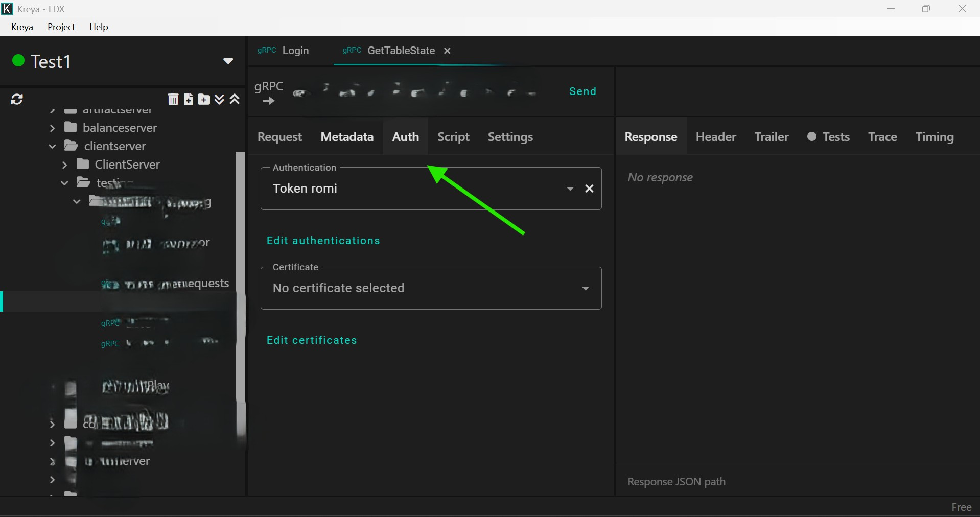Refresh the project tree
This screenshot has height=517, width=980.
point(17,99)
